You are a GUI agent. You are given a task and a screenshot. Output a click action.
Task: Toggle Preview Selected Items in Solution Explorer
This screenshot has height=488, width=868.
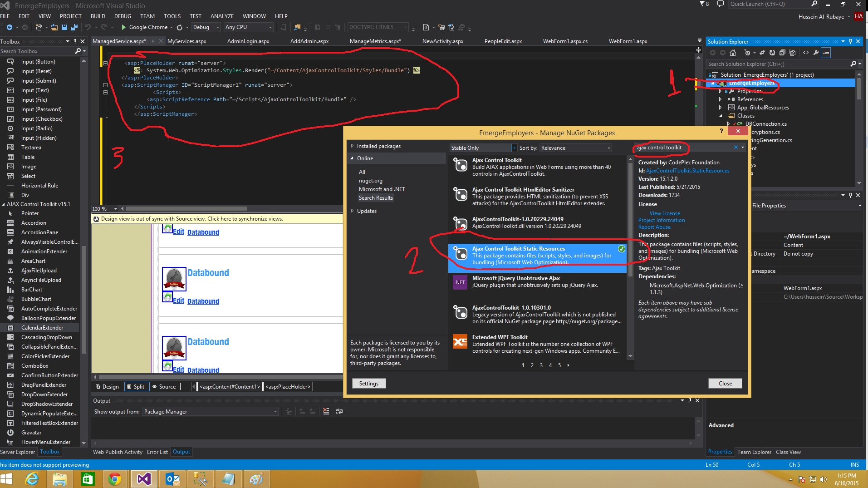[x=826, y=53]
